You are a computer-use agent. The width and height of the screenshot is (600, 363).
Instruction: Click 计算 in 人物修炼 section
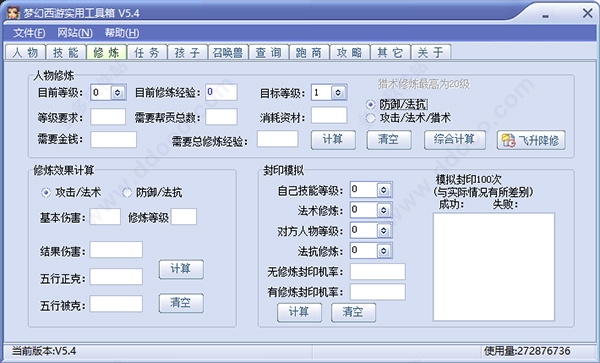tap(333, 140)
